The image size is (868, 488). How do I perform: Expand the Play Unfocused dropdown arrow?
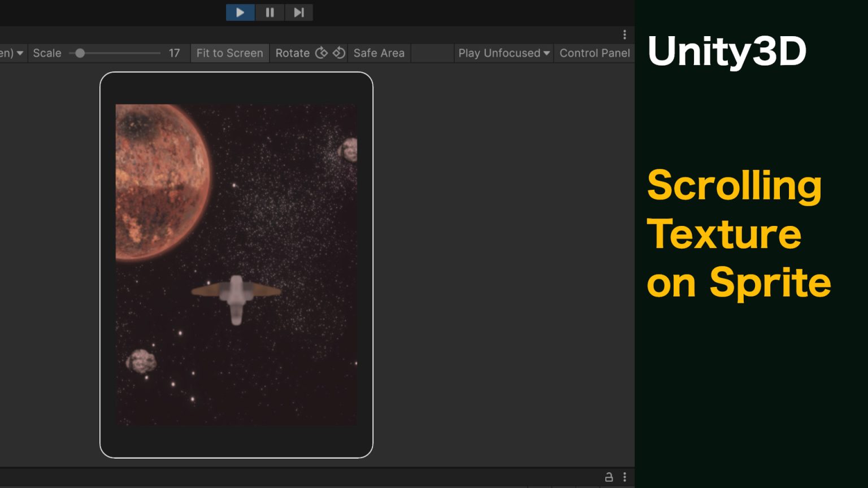click(x=546, y=53)
